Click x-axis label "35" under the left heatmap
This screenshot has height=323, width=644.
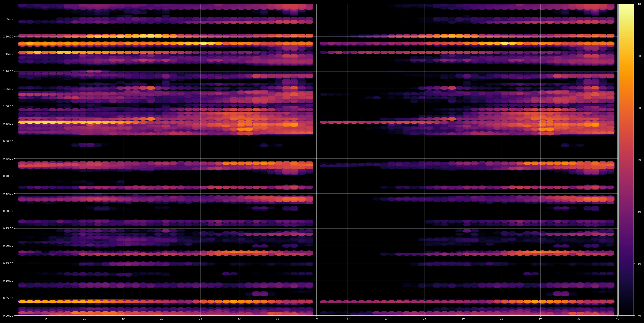(x=278, y=319)
